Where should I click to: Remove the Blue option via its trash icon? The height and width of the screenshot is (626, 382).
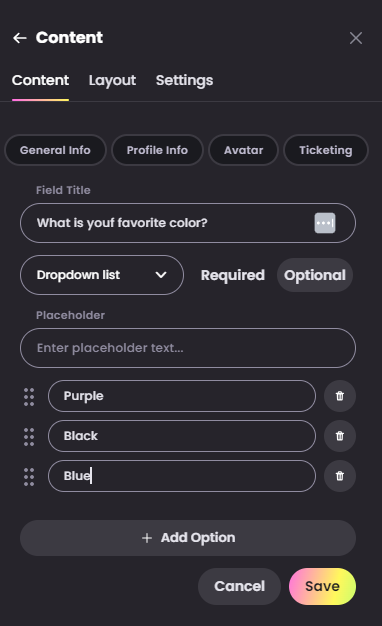(x=340, y=475)
